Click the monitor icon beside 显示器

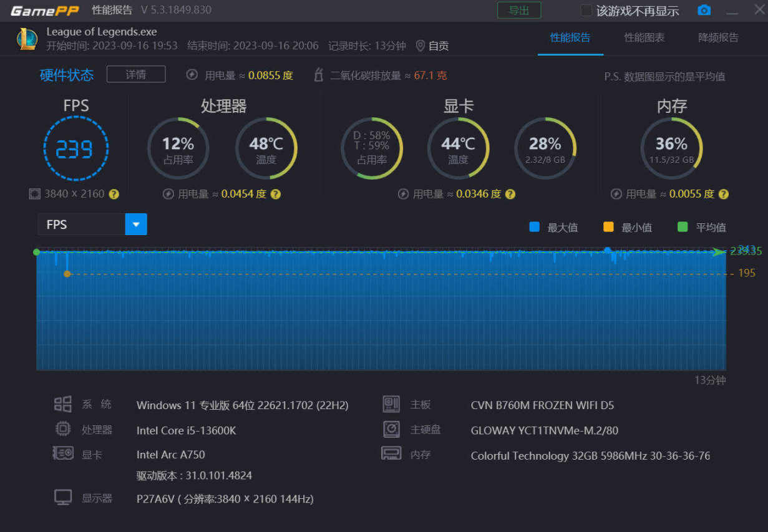click(62, 498)
